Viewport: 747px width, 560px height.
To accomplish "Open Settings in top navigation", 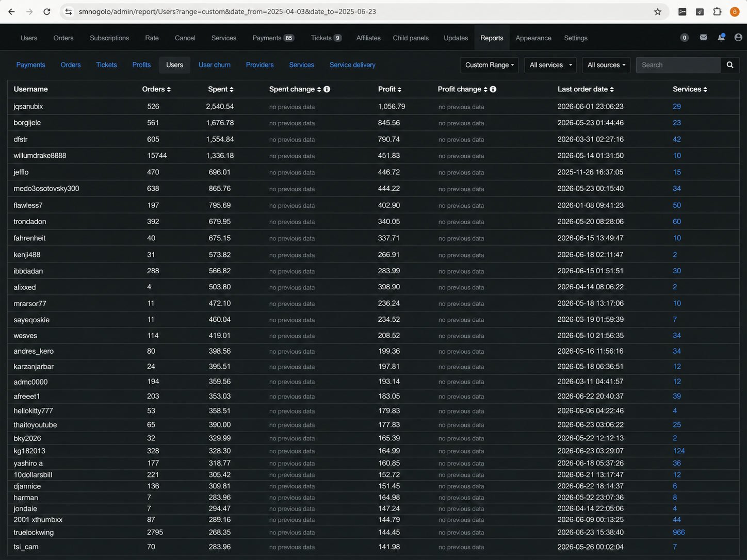I will pos(576,38).
